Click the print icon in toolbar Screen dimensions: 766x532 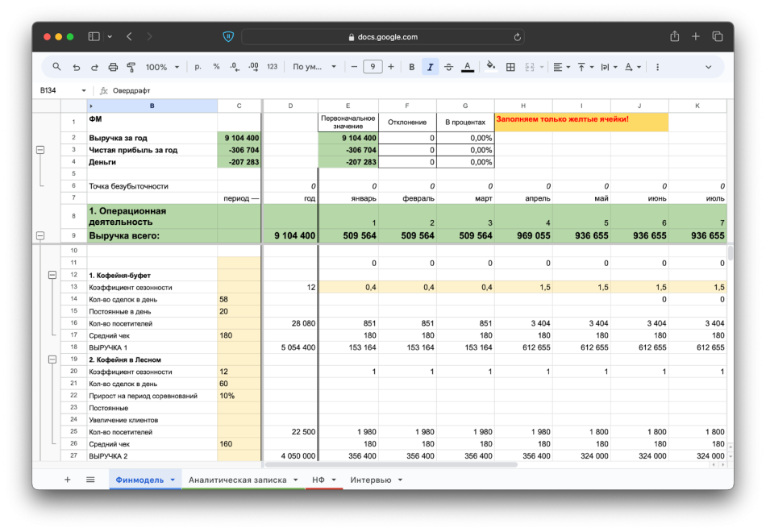(x=113, y=67)
